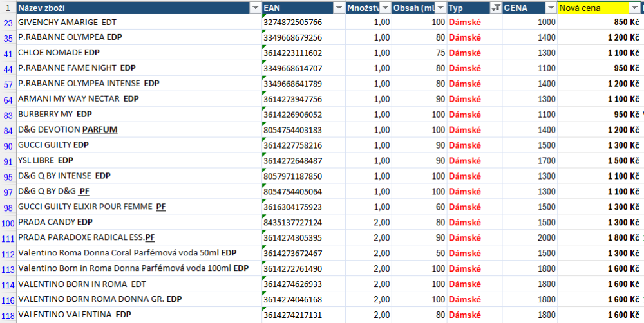The width and height of the screenshot is (644, 323).
Task: Select the P.RABANNE FAME NIGHT EDP cell
Action: [139, 68]
